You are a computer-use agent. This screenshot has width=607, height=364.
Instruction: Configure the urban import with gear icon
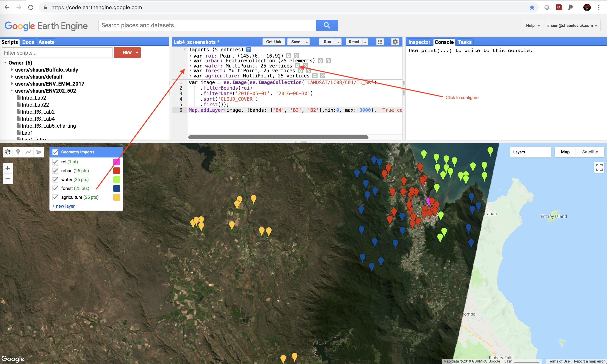[x=320, y=61]
